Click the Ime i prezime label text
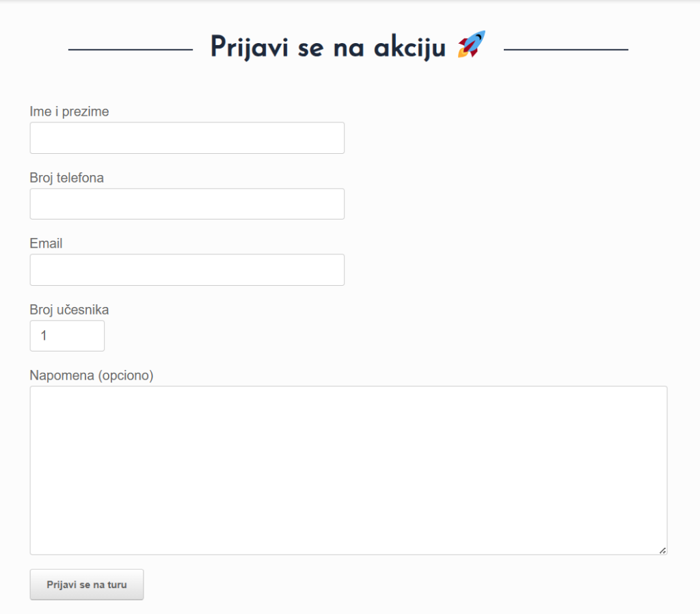Viewport: 700px width, 614px height. coord(68,111)
